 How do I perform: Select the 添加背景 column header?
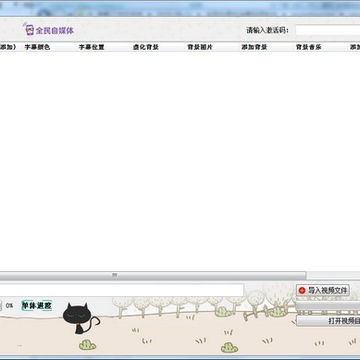point(254,47)
